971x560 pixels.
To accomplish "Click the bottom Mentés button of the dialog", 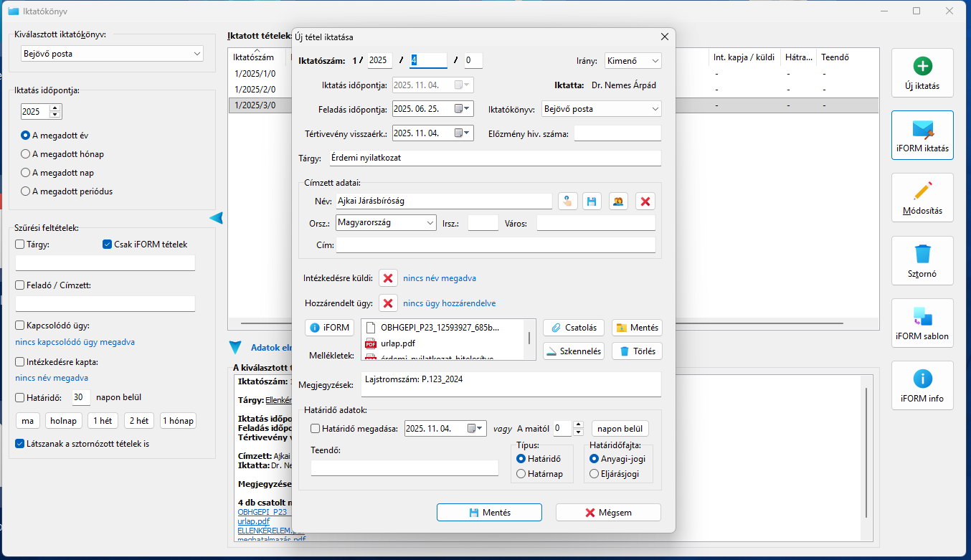I will 489,513.
